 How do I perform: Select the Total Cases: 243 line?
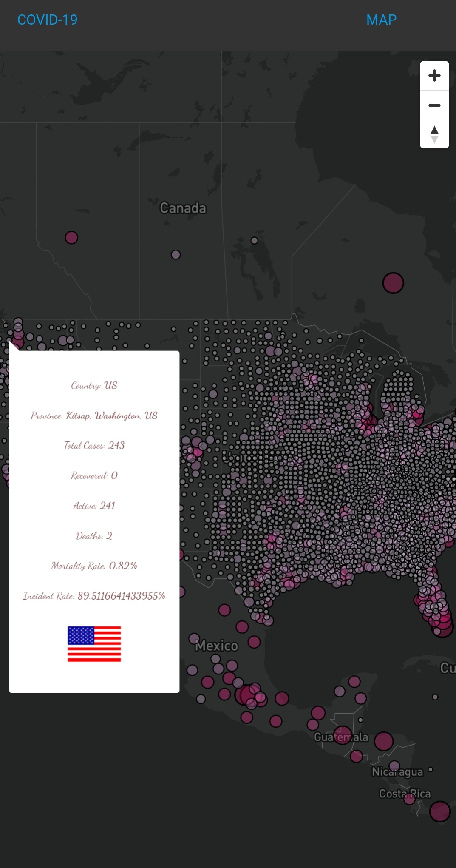click(x=94, y=445)
